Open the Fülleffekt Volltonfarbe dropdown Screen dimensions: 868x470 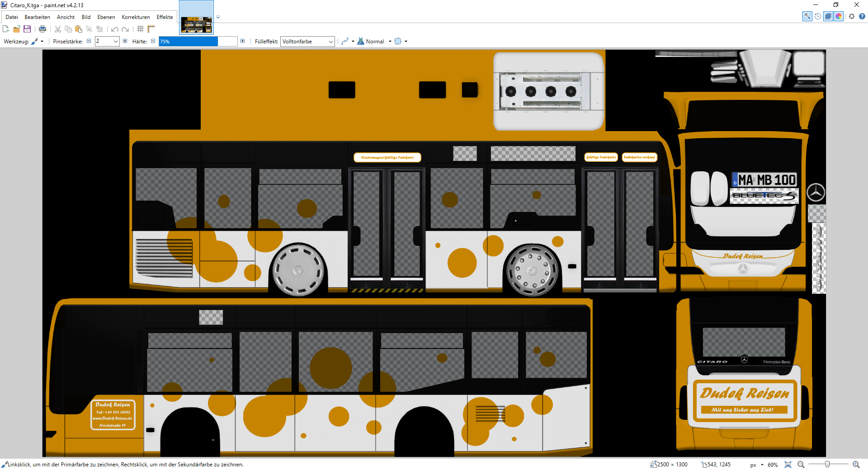pyautogui.click(x=307, y=42)
